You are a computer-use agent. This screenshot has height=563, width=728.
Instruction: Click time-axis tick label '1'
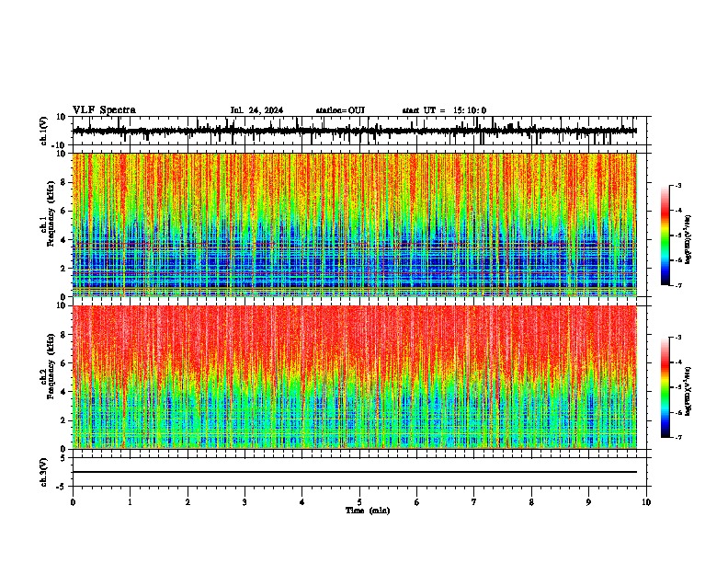coord(130,501)
